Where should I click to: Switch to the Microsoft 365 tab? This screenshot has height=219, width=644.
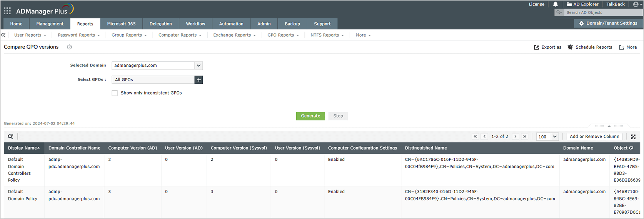click(x=121, y=24)
